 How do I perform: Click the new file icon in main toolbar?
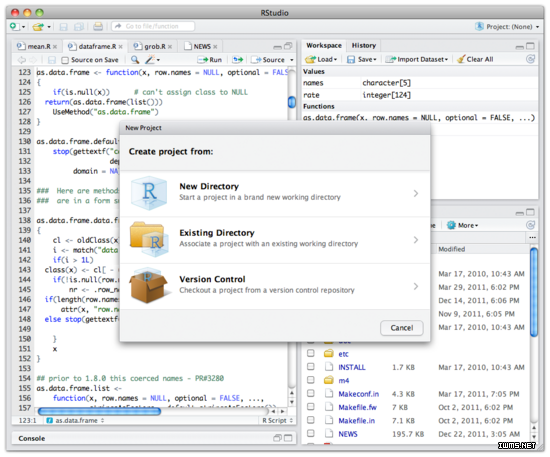15,26
